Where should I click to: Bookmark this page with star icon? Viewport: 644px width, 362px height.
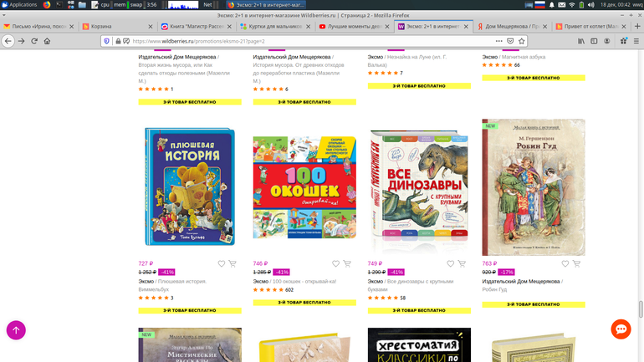click(524, 41)
